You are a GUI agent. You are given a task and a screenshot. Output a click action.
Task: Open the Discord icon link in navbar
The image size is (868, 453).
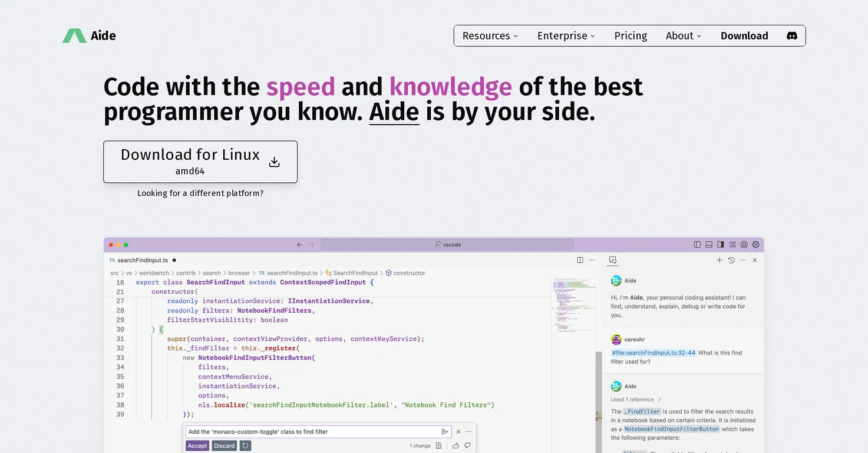pos(792,35)
